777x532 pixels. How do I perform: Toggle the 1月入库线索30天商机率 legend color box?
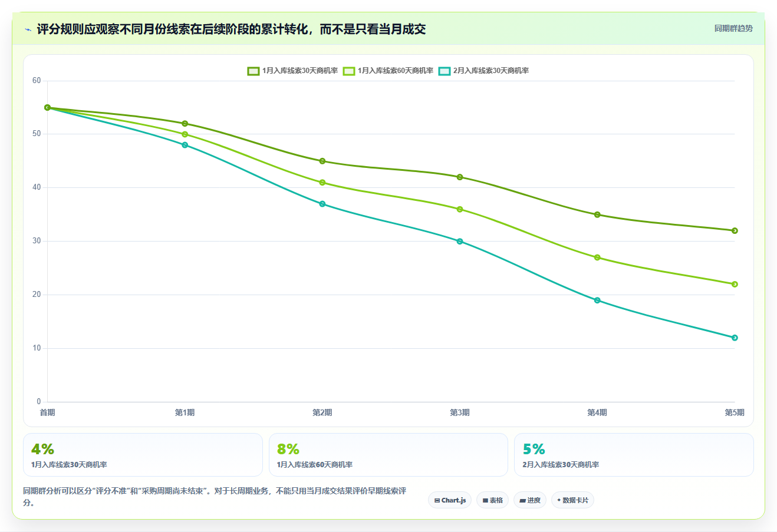coord(253,71)
